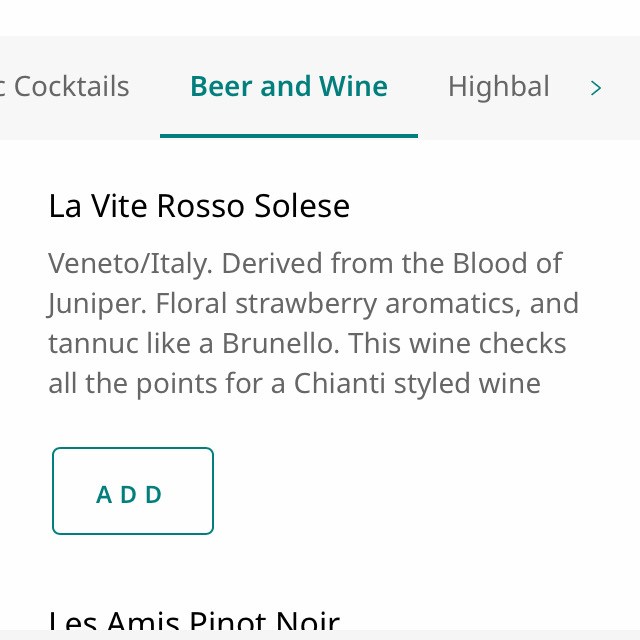The image size is (640, 640).
Task: Click the description line mentioning Brunello
Action: point(307,343)
